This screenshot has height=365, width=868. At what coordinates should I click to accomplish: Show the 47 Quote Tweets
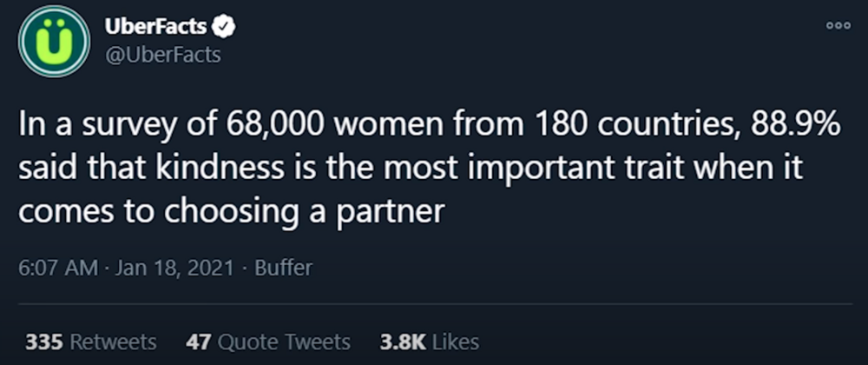[x=268, y=342]
